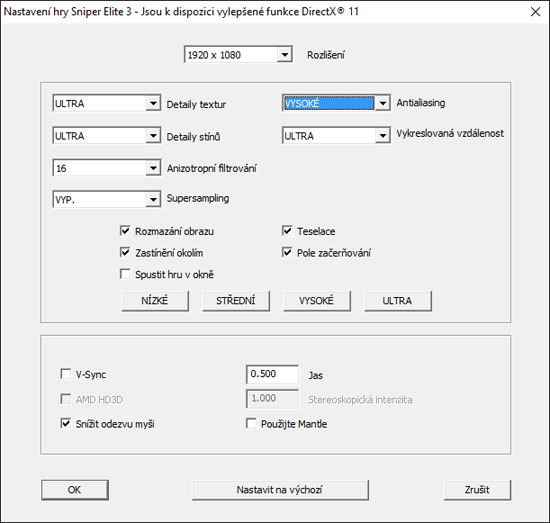
Task: Uncheck the Rozmazání obrazu checkbox
Action: tap(125, 231)
